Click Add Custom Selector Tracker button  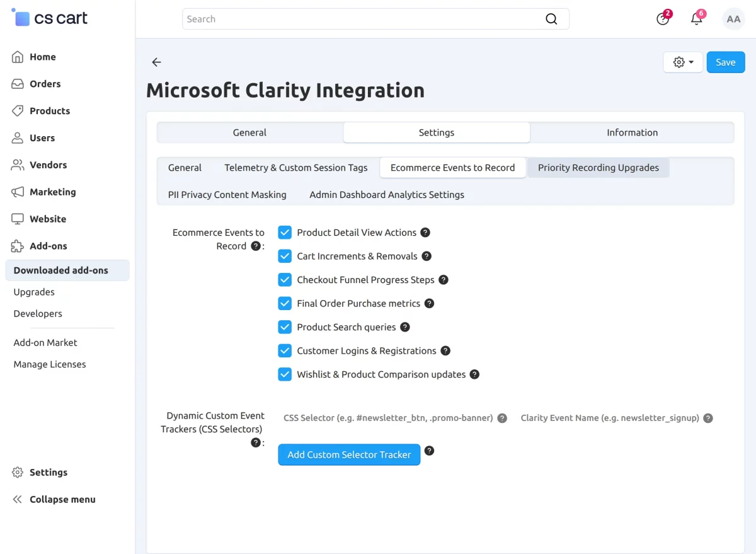pyautogui.click(x=349, y=454)
